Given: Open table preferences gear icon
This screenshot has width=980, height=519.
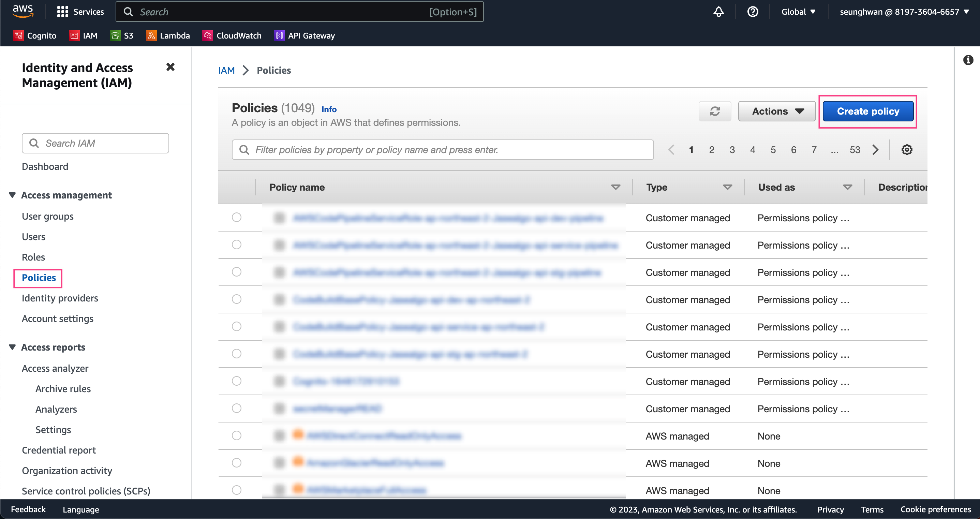Looking at the screenshot, I should point(907,150).
